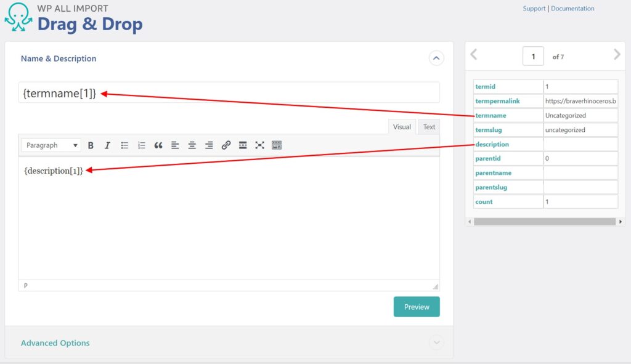The height and width of the screenshot is (364, 631).
Task: Select the count field name
Action: point(484,202)
